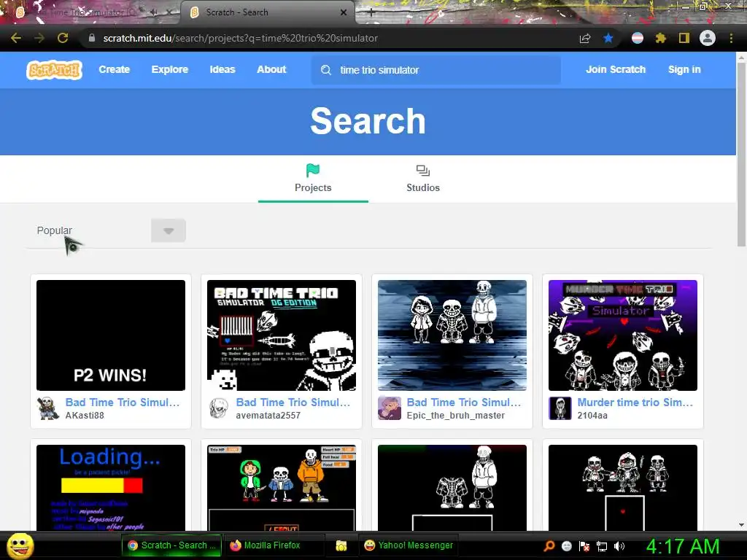
Task: Click the Studios stacked windows icon
Action: pyautogui.click(x=423, y=171)
